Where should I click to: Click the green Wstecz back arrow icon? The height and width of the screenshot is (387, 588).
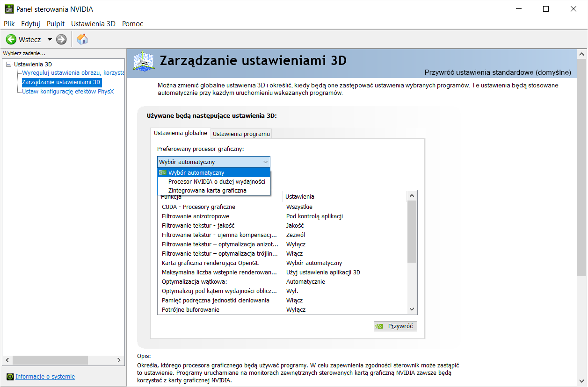pyautogui.click(x=11, y=40)
